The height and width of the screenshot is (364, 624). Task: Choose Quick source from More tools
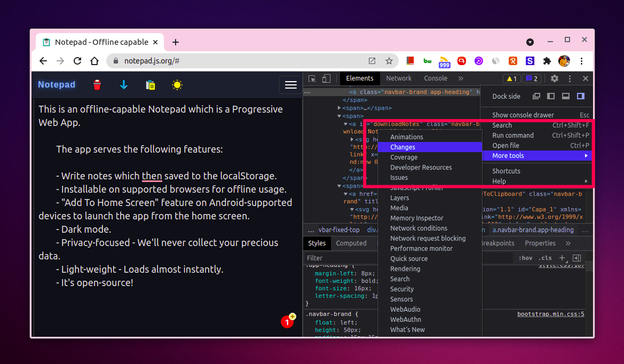430,258
